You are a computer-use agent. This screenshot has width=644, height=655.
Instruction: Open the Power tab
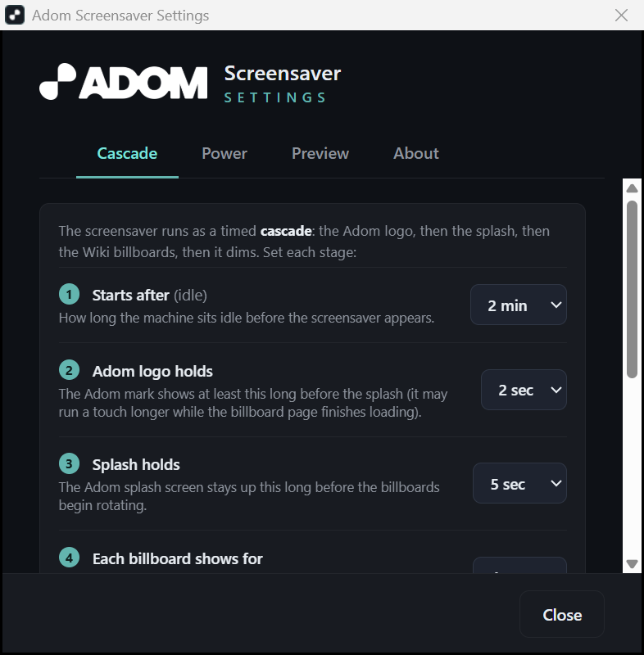[224, 153]
